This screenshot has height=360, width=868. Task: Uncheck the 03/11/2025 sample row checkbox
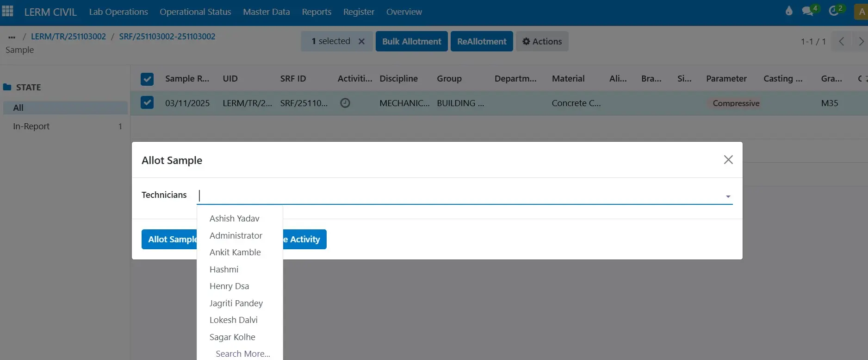[x=147, y=102]
